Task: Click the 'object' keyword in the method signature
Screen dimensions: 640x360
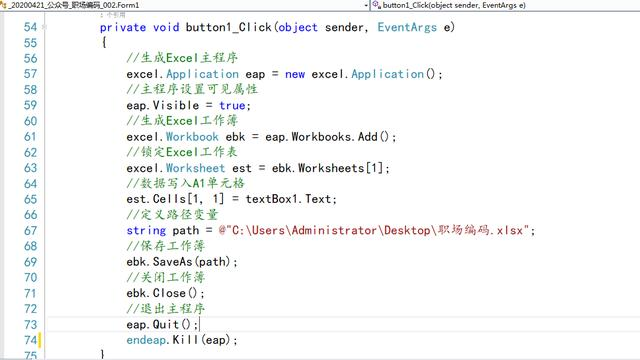Action: pyautogui.click(x=298, y=27)
